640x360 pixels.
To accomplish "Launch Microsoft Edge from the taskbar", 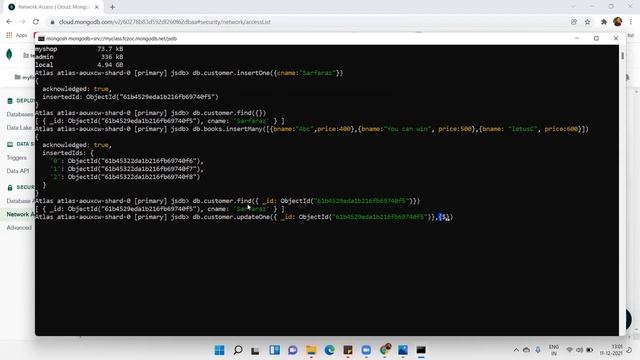I will 329,350.
